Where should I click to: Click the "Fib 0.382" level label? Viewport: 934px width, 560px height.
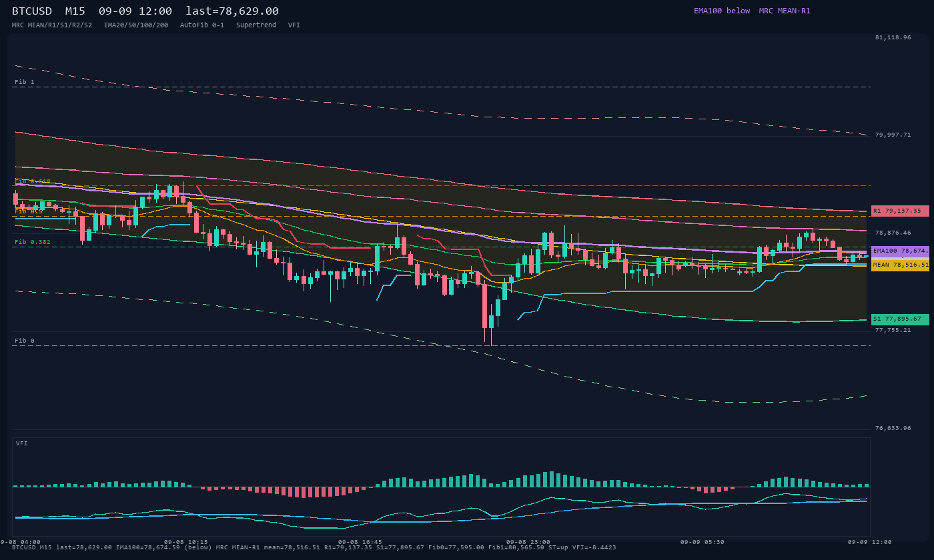33,242
